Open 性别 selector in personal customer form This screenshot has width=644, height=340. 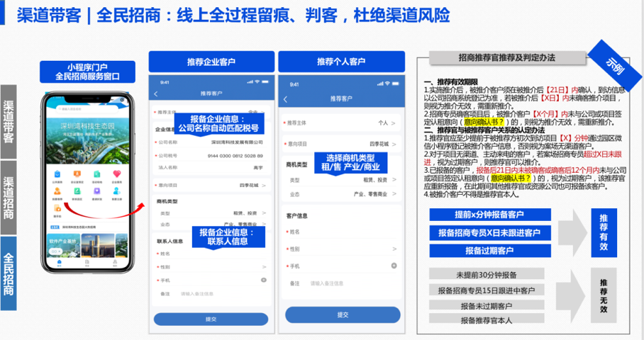click(393, 249)
